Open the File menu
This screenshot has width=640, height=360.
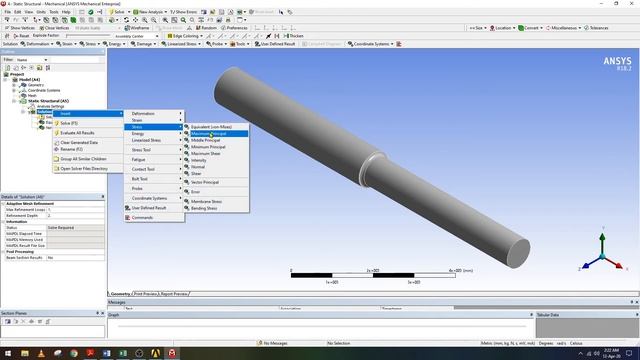tap(8, 12)
